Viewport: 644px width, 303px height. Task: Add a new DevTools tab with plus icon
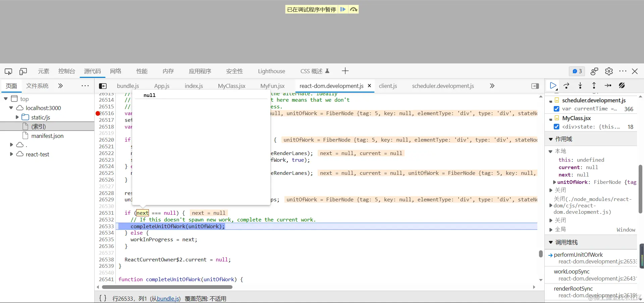[345, 71]
